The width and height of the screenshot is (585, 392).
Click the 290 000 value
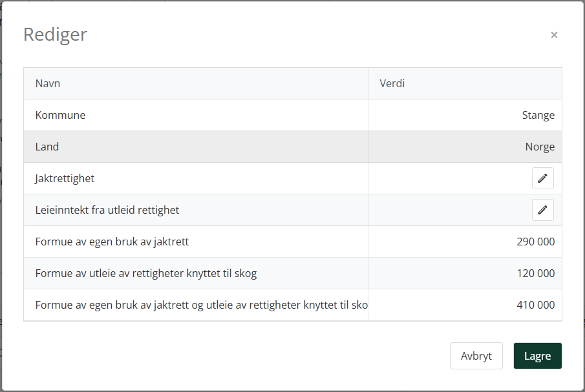[535, 242]
